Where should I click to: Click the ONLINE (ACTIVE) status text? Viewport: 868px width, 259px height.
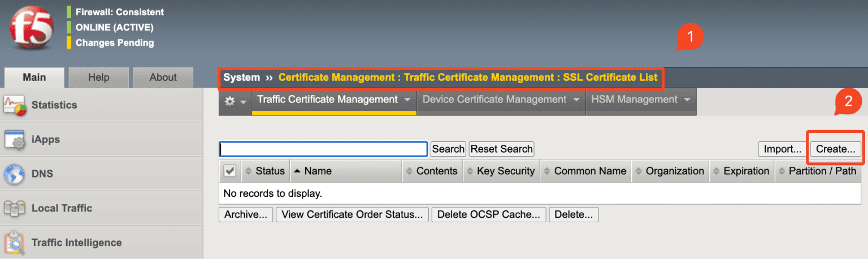click(x=115, y=27)
